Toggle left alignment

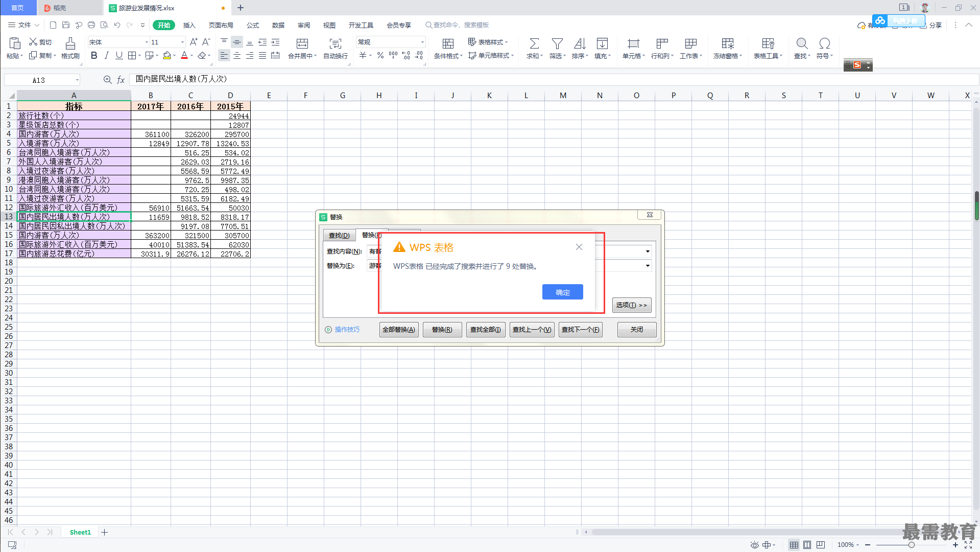224,55
